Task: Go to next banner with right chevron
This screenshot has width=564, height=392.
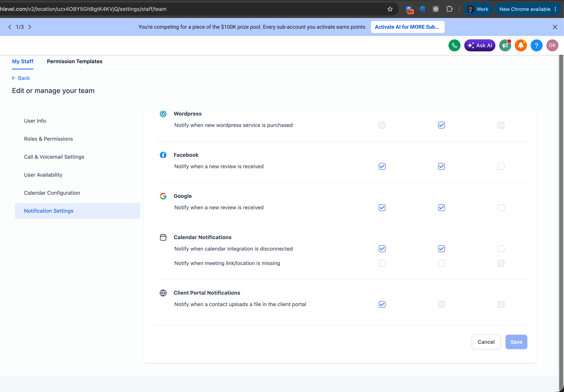Action: coord(30,27)
